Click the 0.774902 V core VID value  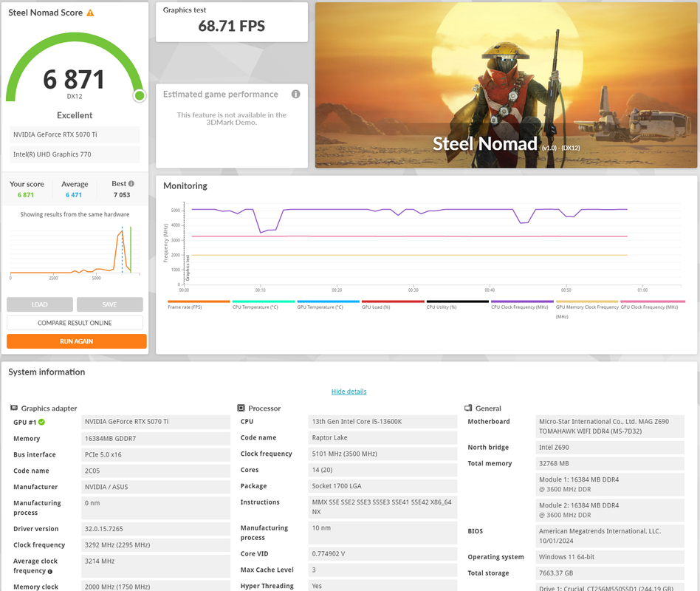pyautogui.click(x=382, y=554)
